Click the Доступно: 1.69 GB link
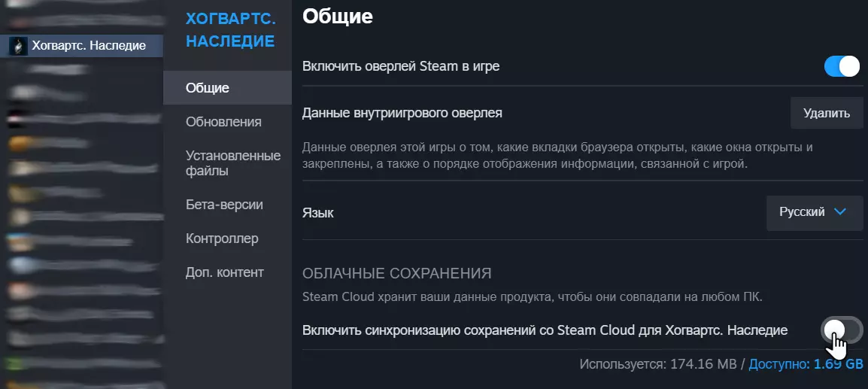The width and height of the screenshot is (868, 389). 806,364
